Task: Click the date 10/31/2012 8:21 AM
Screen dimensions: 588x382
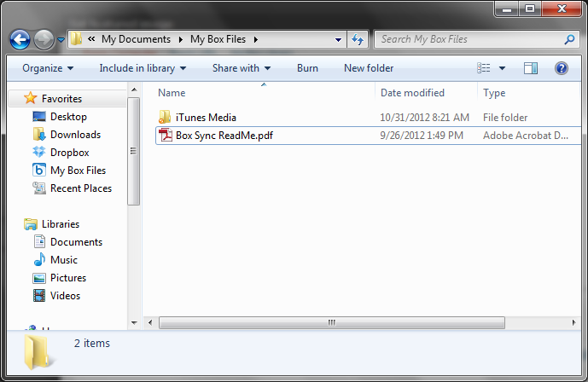Action: pos(424,117)
